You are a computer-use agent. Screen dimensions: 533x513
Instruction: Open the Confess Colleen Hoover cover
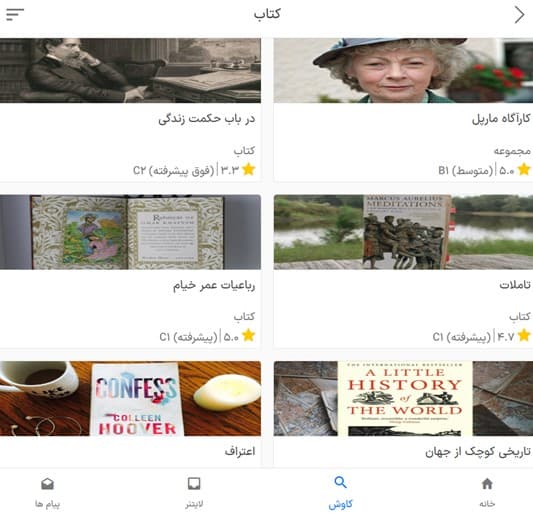131,398
